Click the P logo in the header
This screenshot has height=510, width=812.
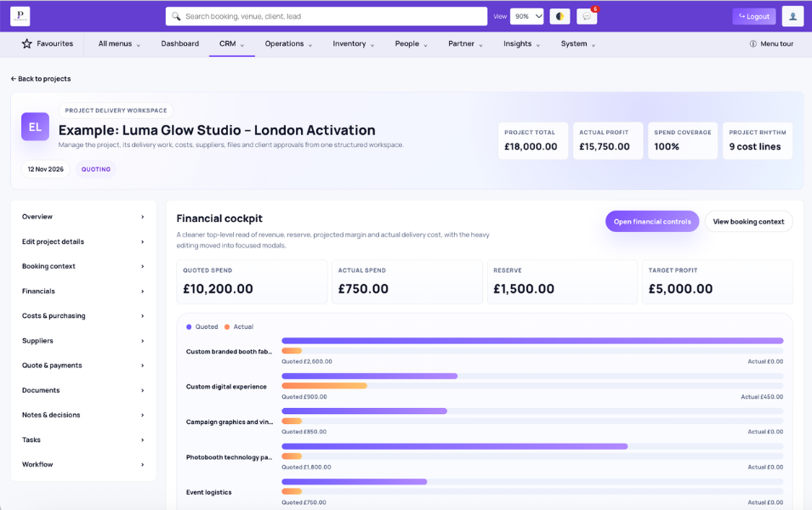coord(20,16)
